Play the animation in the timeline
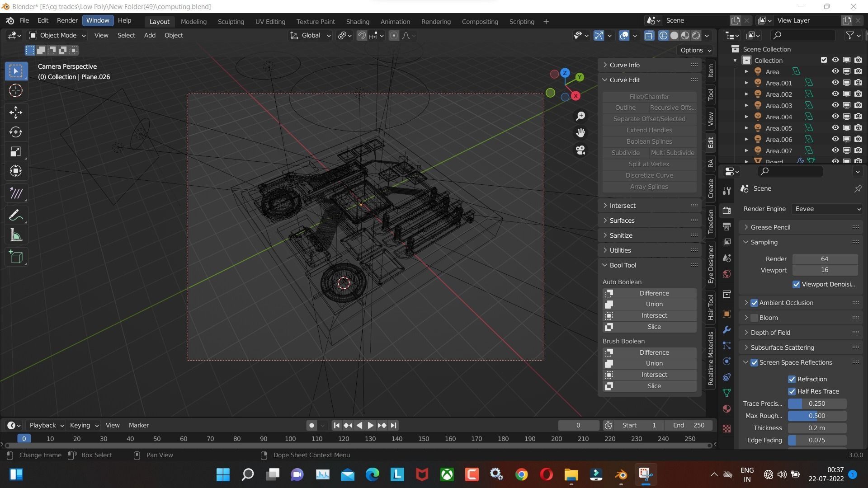 (x=370, y=425)
